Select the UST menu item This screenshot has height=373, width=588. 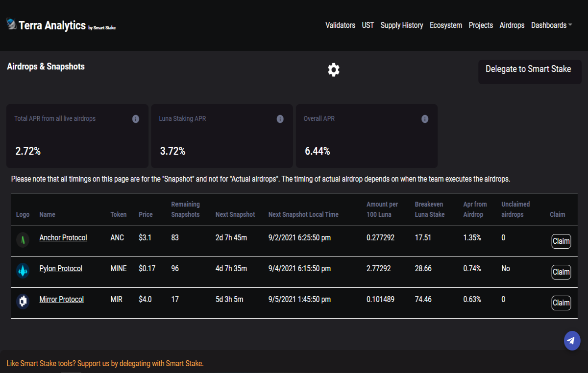[368, 25]
